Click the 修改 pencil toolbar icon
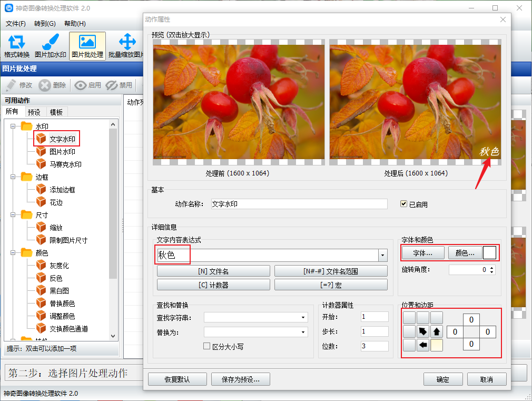This screenshot has height=401, width=532. (11, 85)
